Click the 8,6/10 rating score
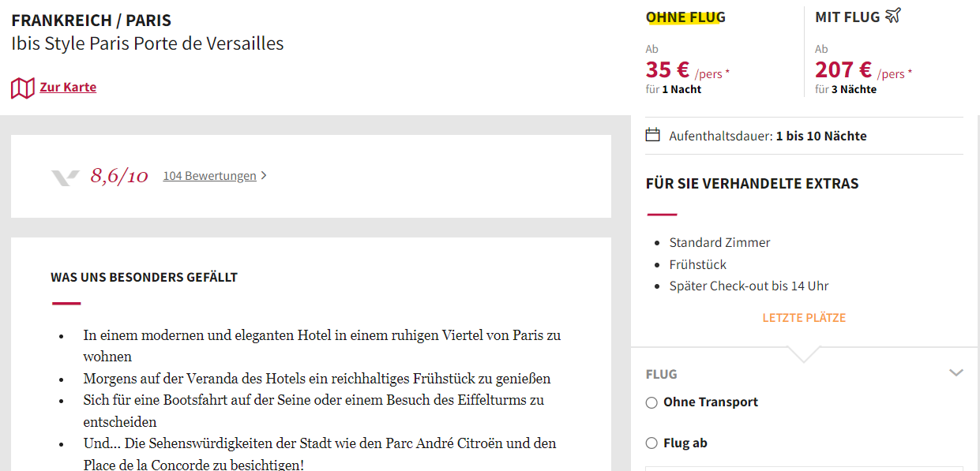This screenshot has width=980, height=471. click(x=119, y=176)
